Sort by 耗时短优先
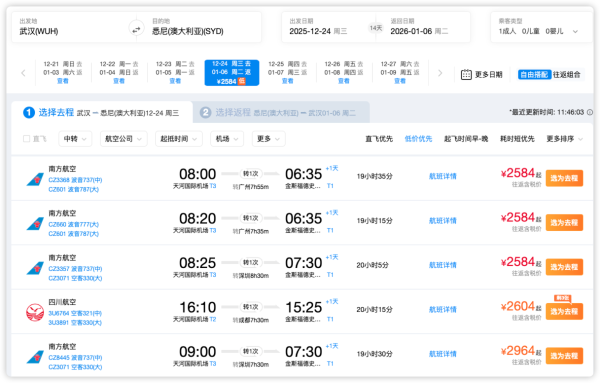This screenshot has height=383, width=600. 517,139
